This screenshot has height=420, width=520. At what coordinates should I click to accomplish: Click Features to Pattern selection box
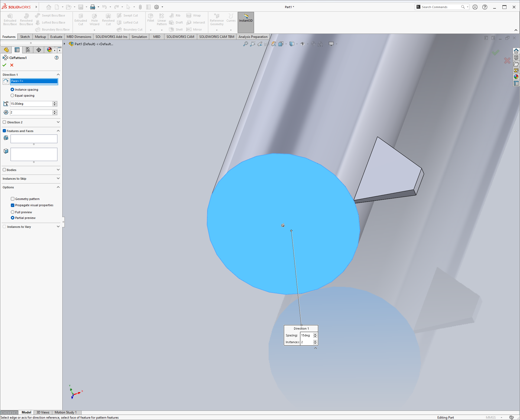34,139
